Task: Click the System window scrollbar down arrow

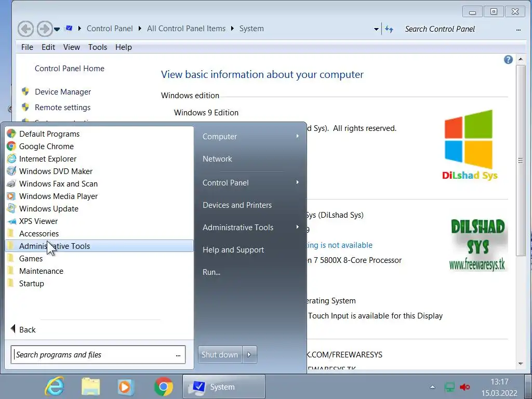Action: pos(521,364)
